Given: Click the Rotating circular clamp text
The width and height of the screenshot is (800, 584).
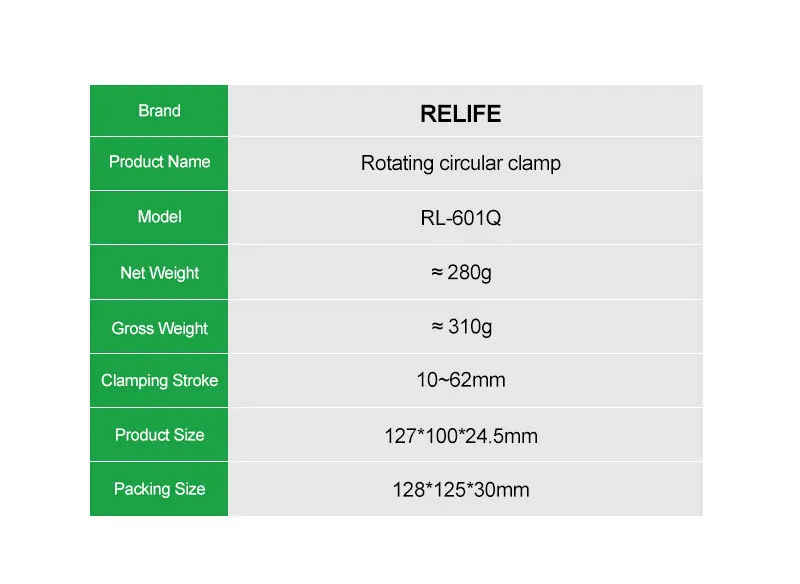Looking at the screenshot, I should pos(461,164).
